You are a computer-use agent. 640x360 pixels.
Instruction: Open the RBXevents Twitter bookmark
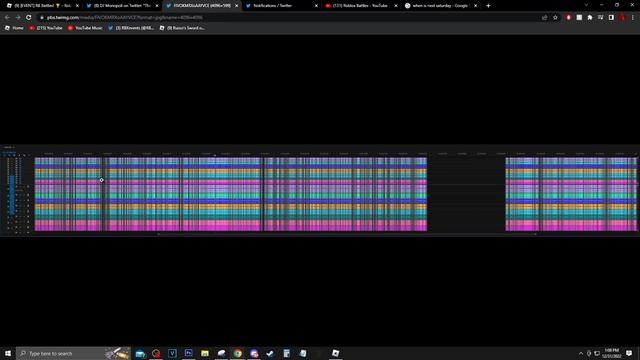(131, 28)
